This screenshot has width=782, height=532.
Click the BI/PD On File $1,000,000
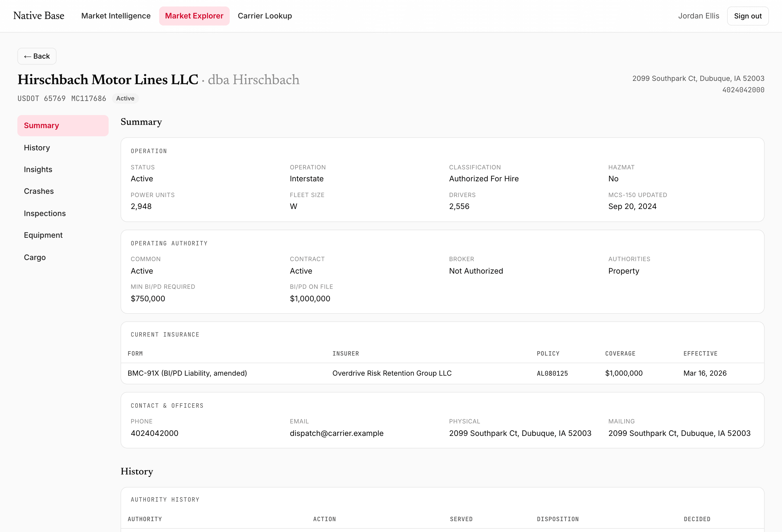(310, 299)
